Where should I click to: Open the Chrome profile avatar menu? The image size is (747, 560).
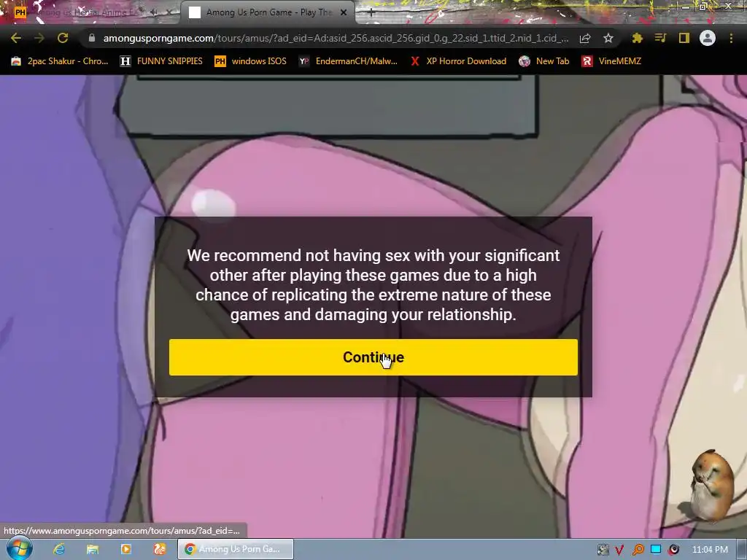(x=708, y=38)
